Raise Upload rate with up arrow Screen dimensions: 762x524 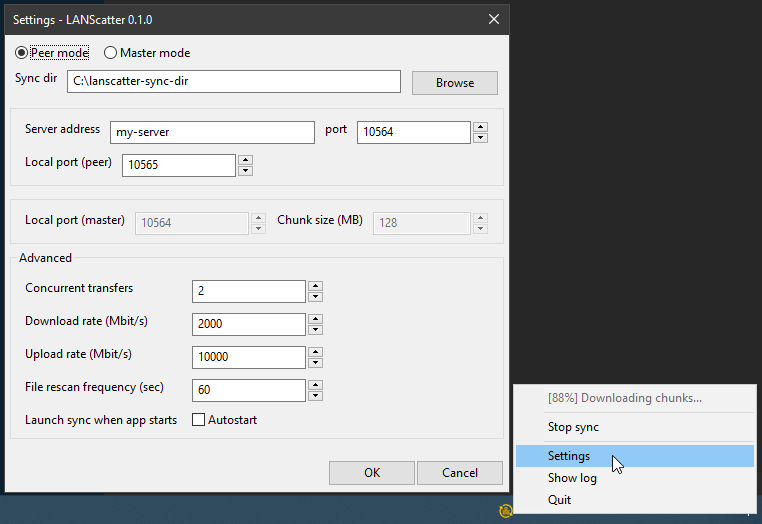pos(315,352)
